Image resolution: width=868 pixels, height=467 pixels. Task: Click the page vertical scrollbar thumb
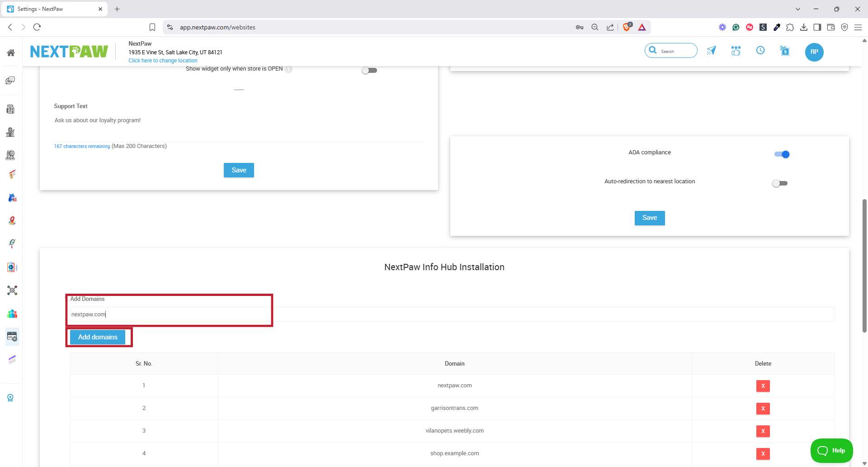(x=864, y=266)
